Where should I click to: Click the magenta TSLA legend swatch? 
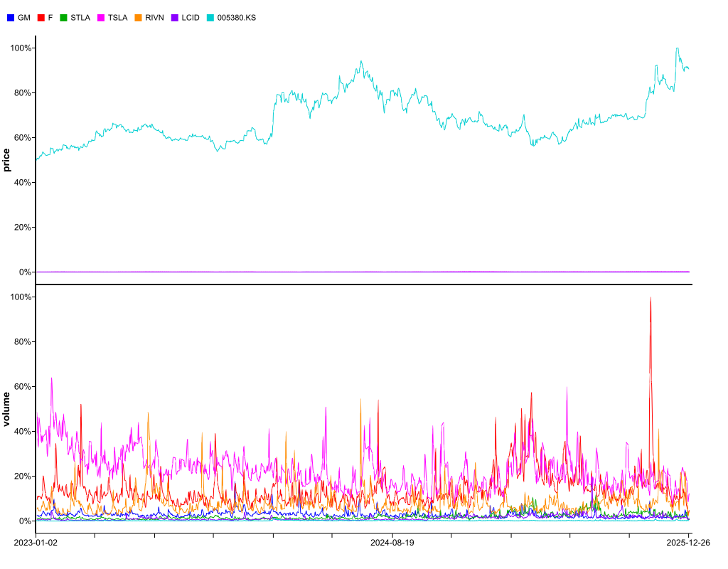tap(102, 17)
